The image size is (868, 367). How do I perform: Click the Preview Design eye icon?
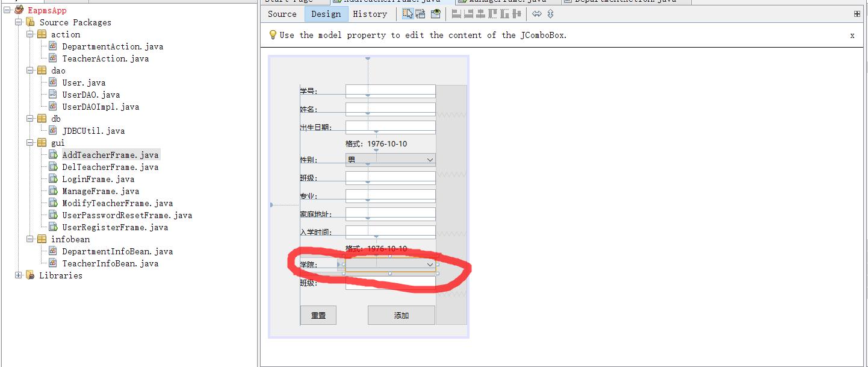[436, 14]
